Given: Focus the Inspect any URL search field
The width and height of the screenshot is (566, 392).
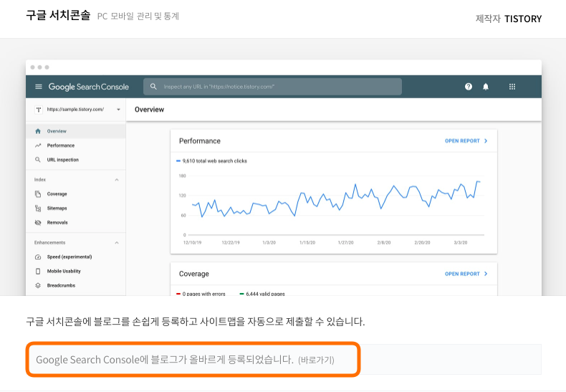Looking at the screenshot, I should pos(272,87).
